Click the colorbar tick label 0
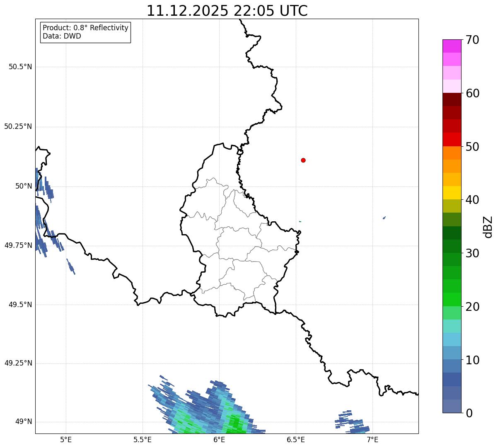The image size is (498, 448). coord(469,413)
